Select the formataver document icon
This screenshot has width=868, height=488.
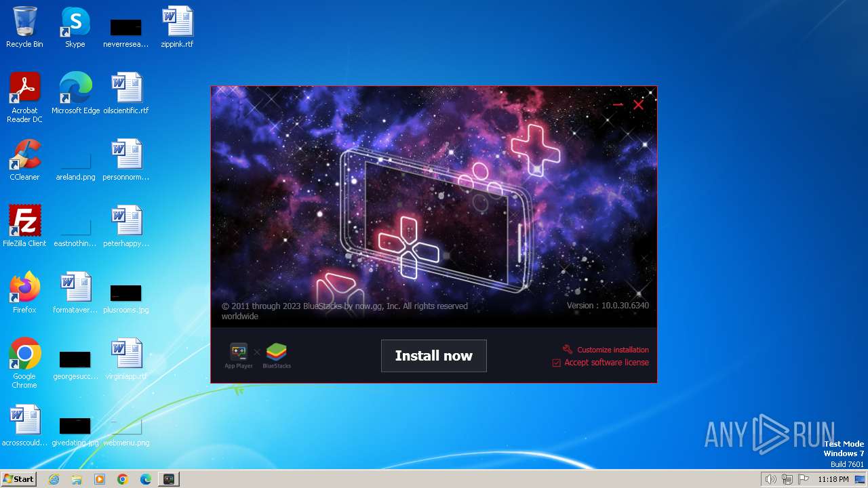[x=75, y=293]
